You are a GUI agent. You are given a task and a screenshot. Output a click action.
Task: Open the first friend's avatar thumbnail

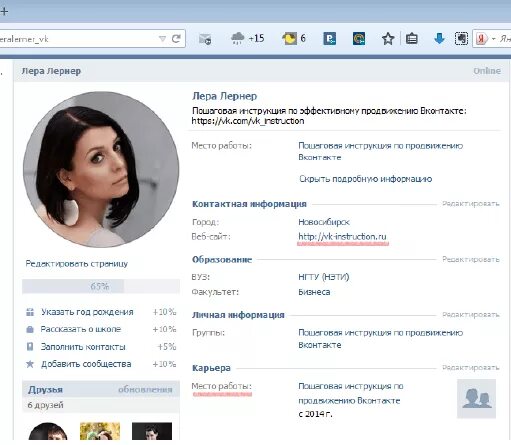(x=48, y=431)
